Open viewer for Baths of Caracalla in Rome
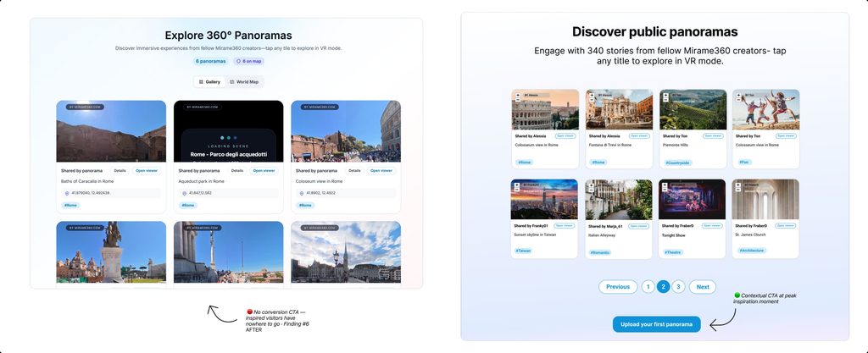 (x=147, y=171)
